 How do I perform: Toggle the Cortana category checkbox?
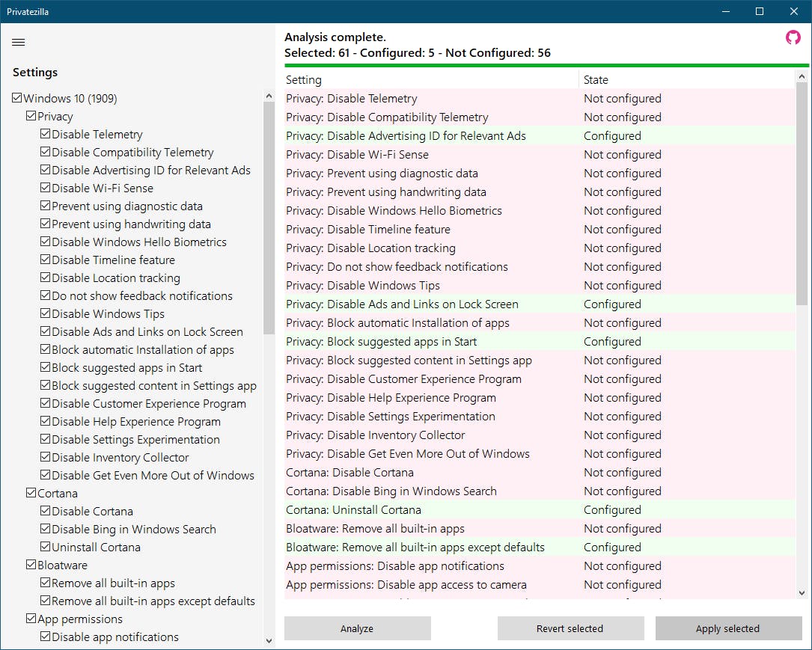pyautogui.click(x=31, y=493)
